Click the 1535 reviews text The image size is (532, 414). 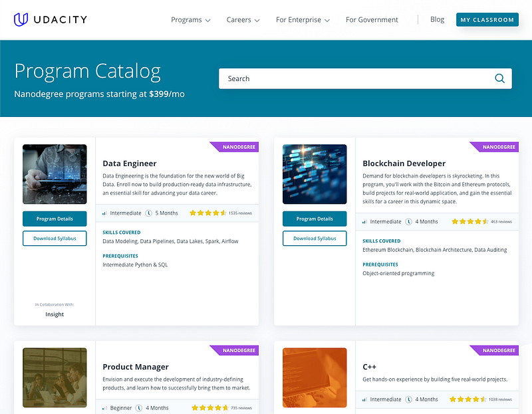click(x=240, y=213)
